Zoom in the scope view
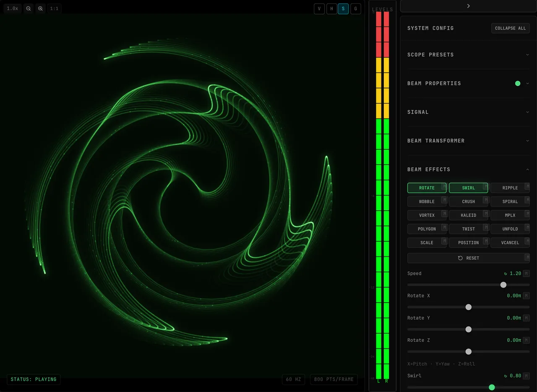Image resolution: width=537 pixels, height=392 pixels. (40, 8)
